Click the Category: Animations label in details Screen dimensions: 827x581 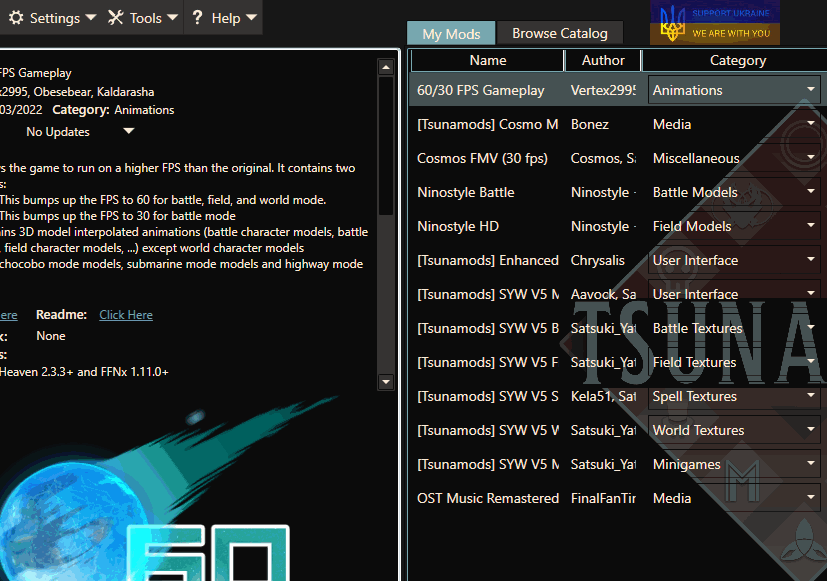tap(113, 110)
